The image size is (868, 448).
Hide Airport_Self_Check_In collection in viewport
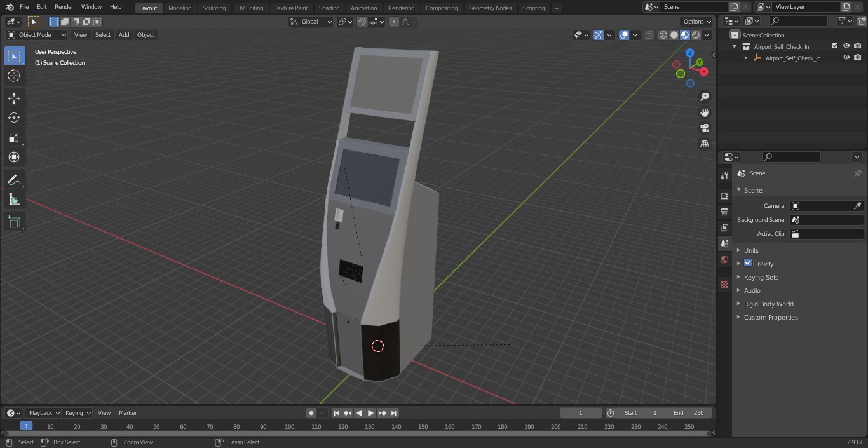(x=846, y=46)
